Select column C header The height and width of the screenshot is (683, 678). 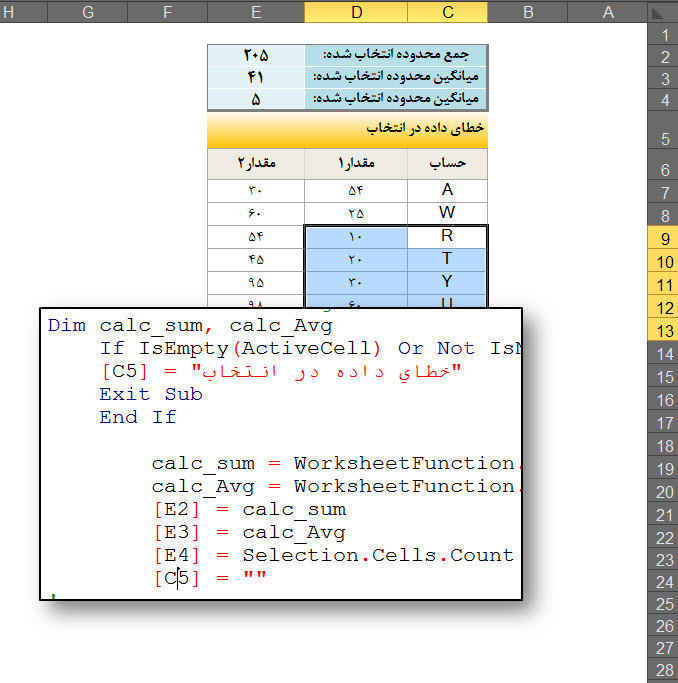[447, 12]
